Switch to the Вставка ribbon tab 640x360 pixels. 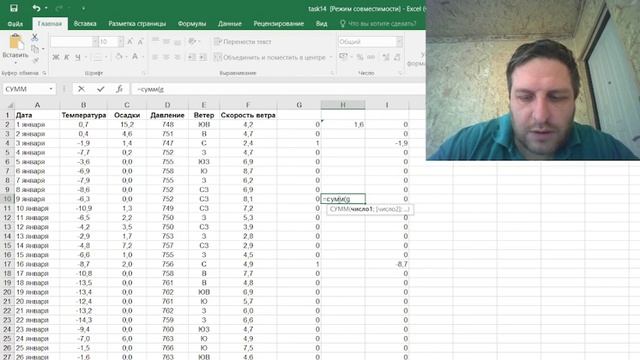85,24
